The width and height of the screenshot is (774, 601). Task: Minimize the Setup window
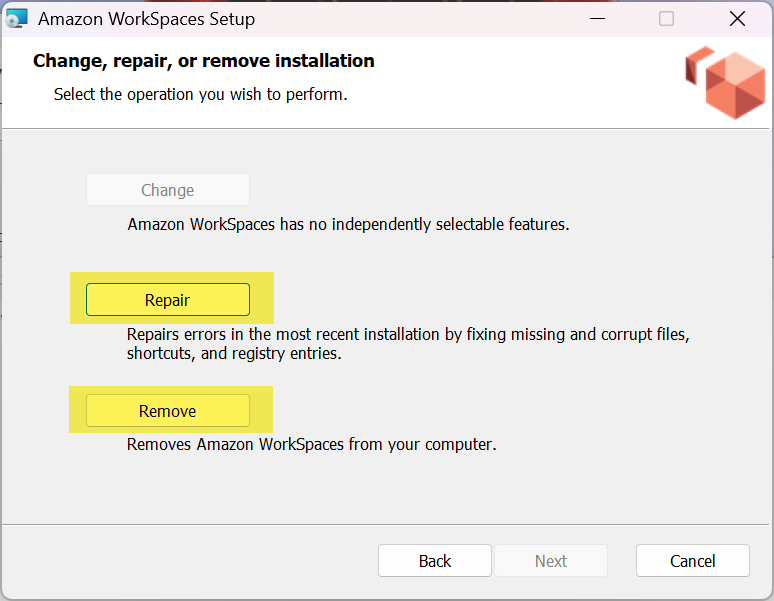(x=596, y=18)
